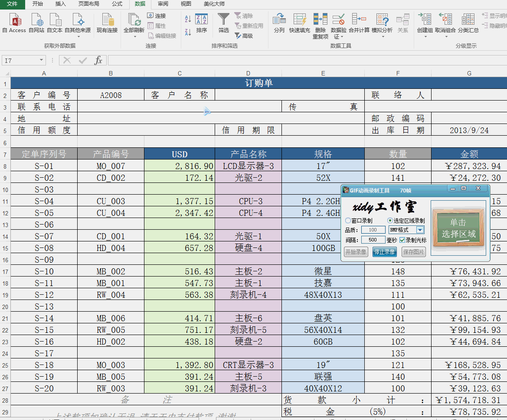Open Advanced filter (高级)
Viewport: 507px width, 420px height.
pyautogui.click(x=244, y=36)
